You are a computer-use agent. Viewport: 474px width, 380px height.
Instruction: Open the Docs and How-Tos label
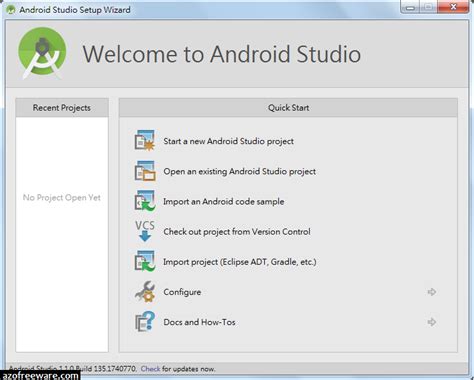pos(199,322)
